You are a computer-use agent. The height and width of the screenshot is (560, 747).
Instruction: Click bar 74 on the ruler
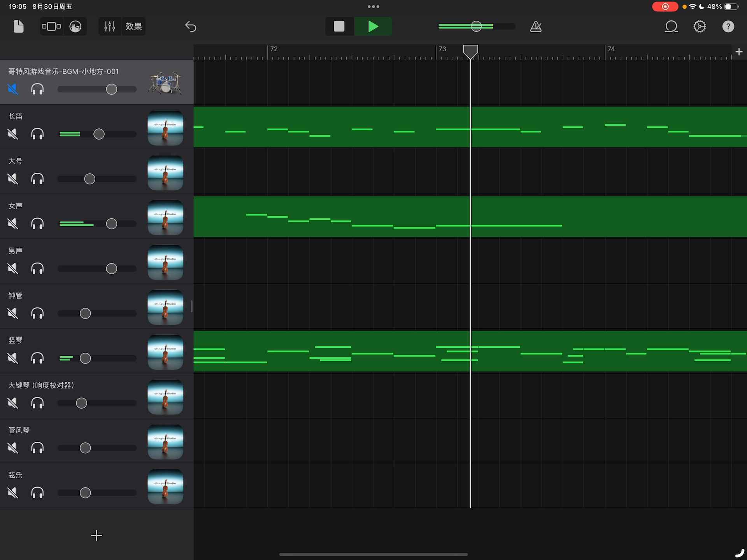tap(611, 49)
